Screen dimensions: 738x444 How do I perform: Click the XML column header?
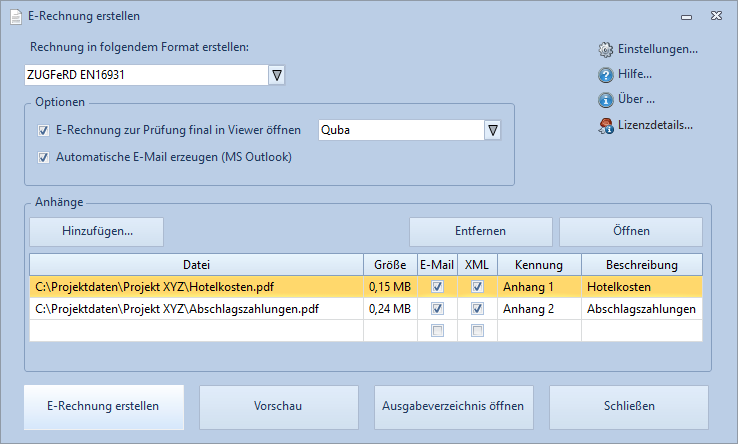(x=477, y=265)
